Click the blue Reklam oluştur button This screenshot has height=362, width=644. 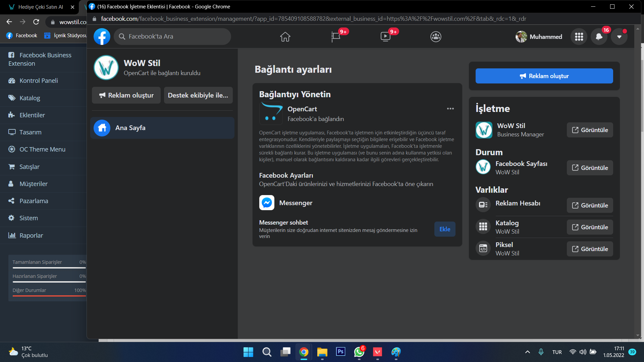click(x=544, y=76)
